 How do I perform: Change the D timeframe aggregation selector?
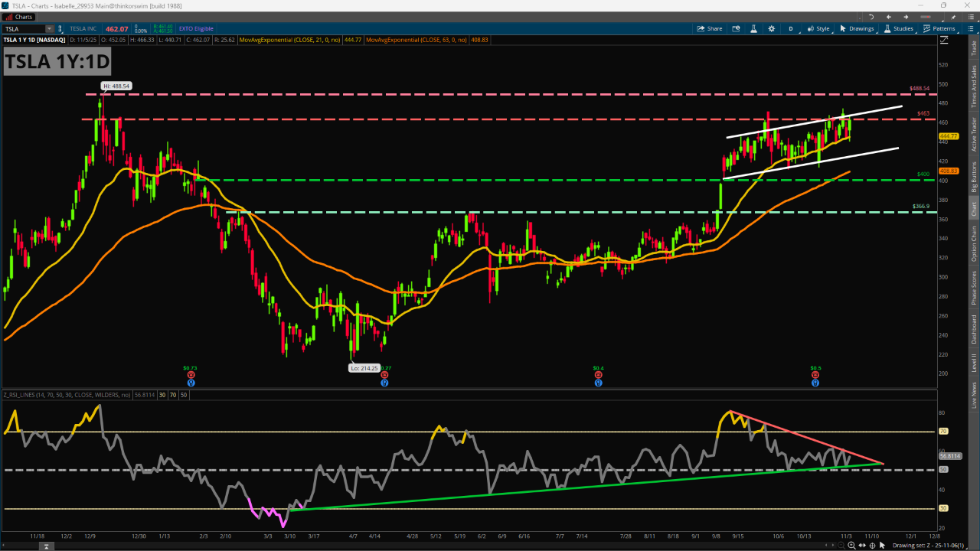[x=792, y=28]
